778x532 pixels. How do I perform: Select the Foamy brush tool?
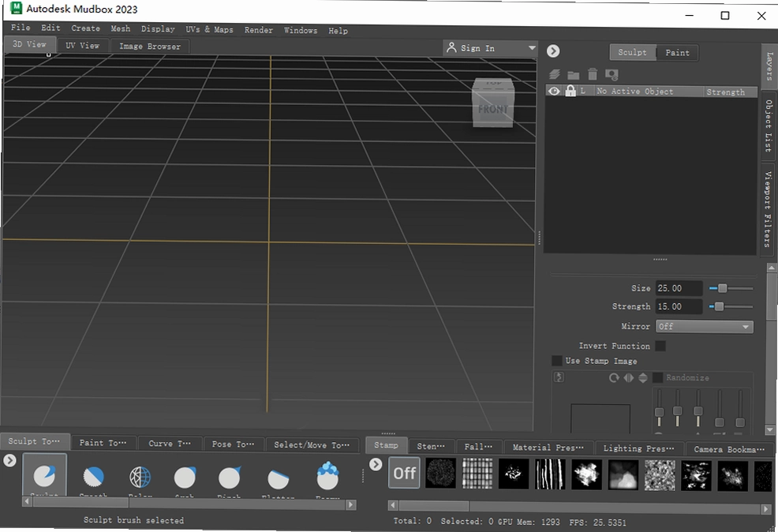point(327,475)
